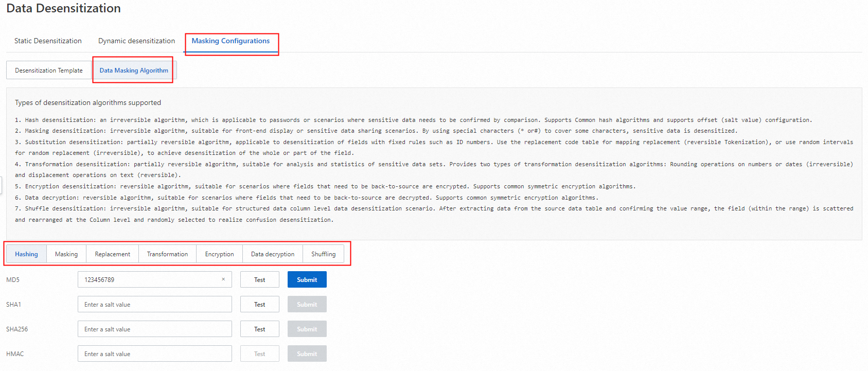Focus the SHA256 salt value field
Image resolution: width=868 pixels, height=371 pixels.
(154, 329)
